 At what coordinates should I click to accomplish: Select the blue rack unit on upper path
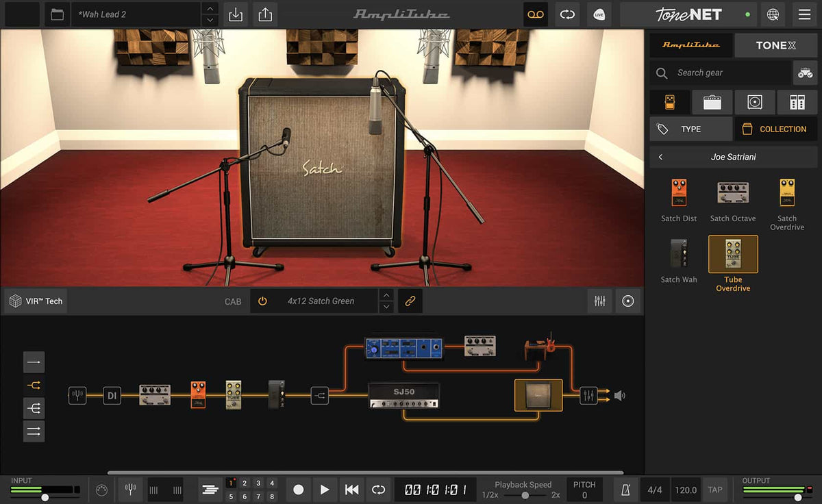pyautogui.click(x=404, y=347)
